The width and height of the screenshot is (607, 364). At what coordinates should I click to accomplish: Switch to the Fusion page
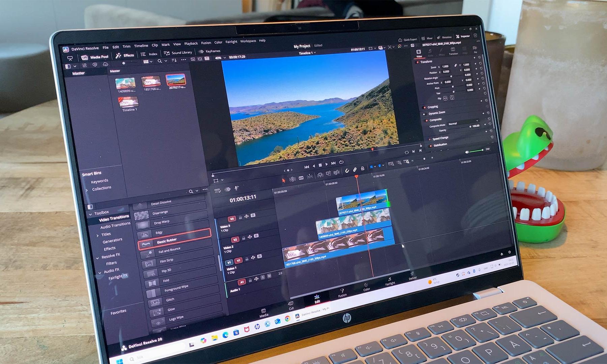(x=342, y=293)
